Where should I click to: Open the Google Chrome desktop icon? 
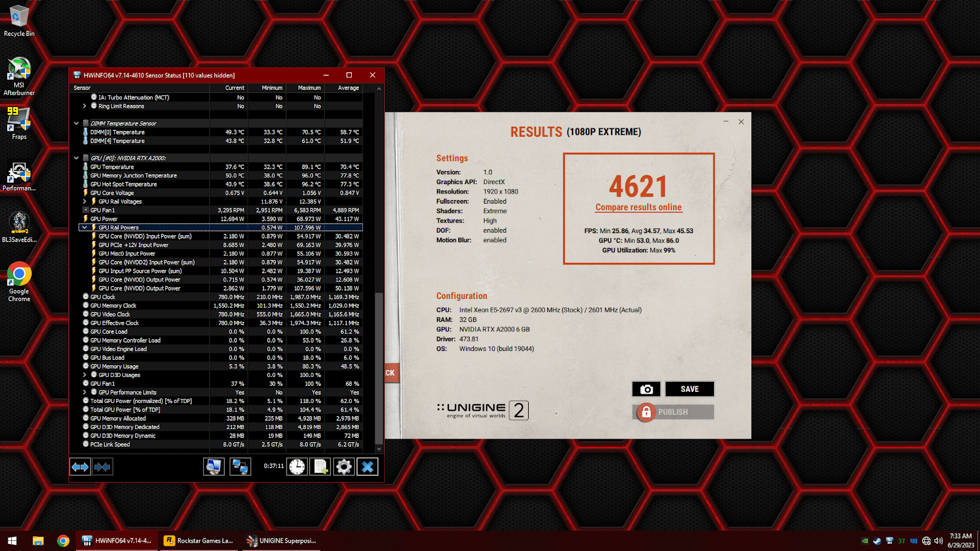(x=19, y=282)
